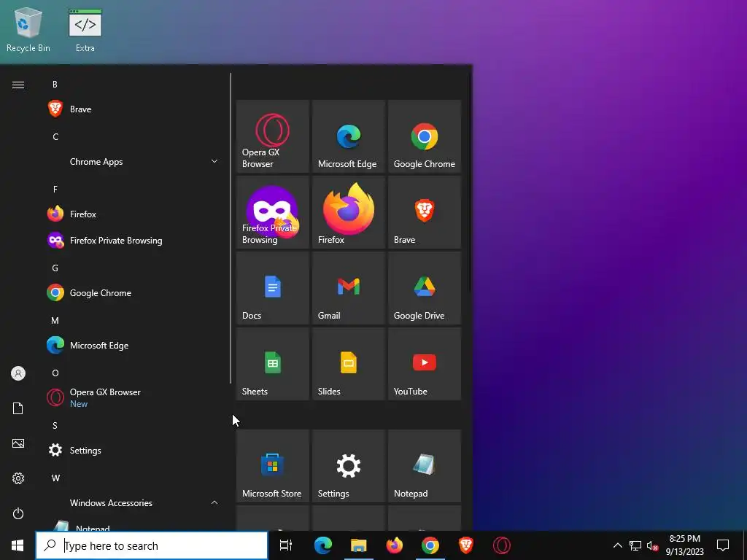
Task: Open the Notepad pinned tile
Action: click(425, 466)
